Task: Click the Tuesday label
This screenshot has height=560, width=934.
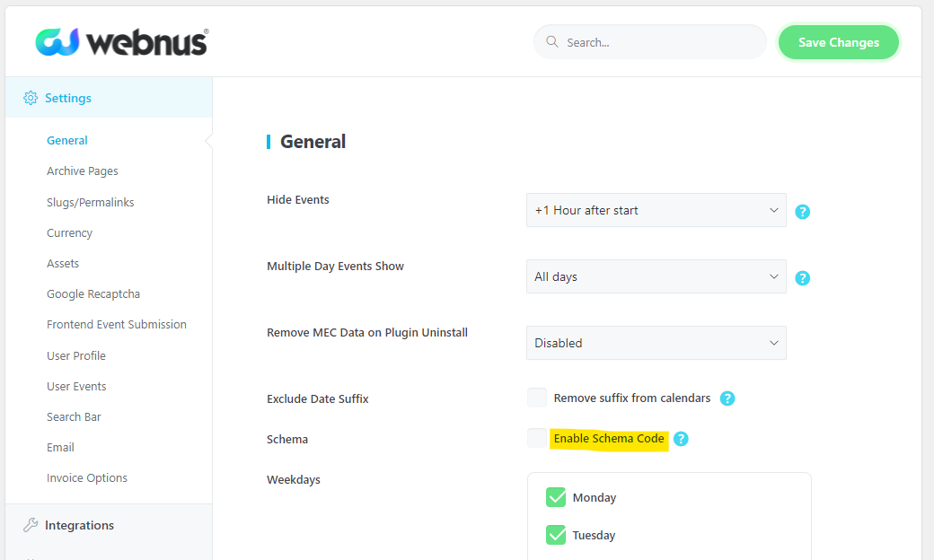Action: (594, 535)
